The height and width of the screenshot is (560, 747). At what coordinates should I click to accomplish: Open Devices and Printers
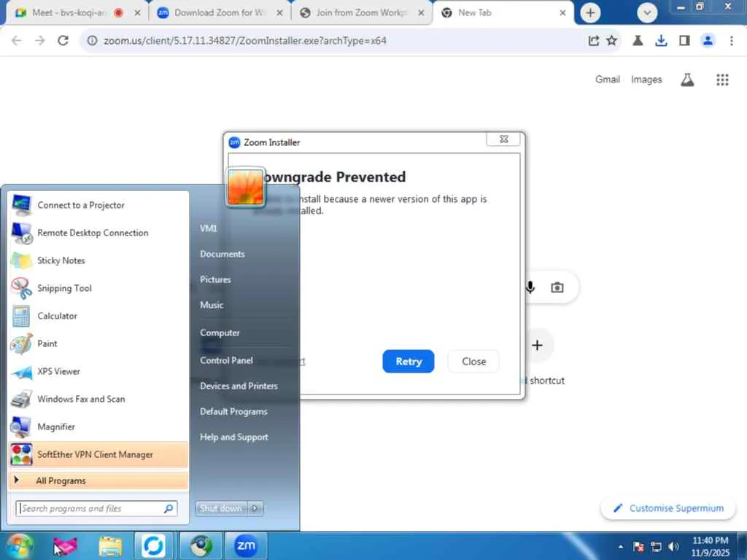coord(239,386)
